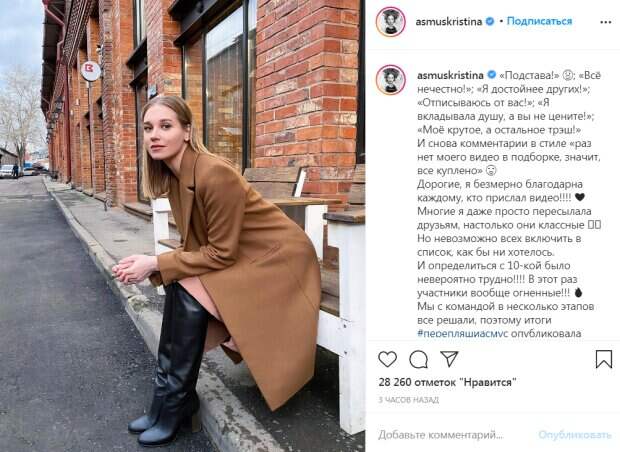This screenshot has height=452, width=620.
Task: Open asmuskristina profile from the header username
Action: click(449, 22)
